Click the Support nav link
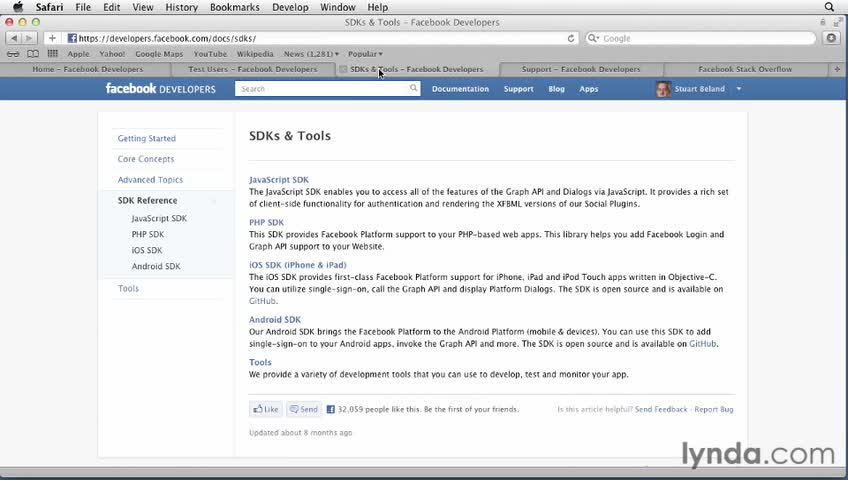The image size is (848, 480). click(x=519, y=89)
